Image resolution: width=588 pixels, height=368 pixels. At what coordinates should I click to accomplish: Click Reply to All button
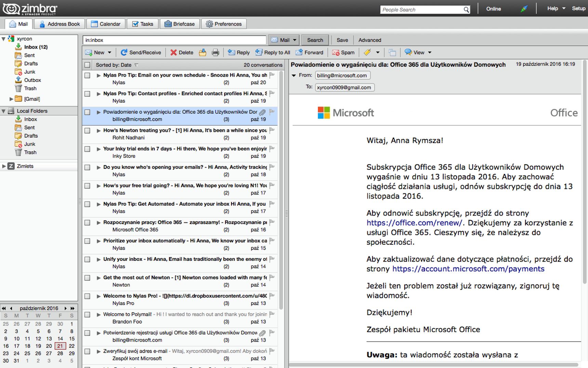click(273, 52)
